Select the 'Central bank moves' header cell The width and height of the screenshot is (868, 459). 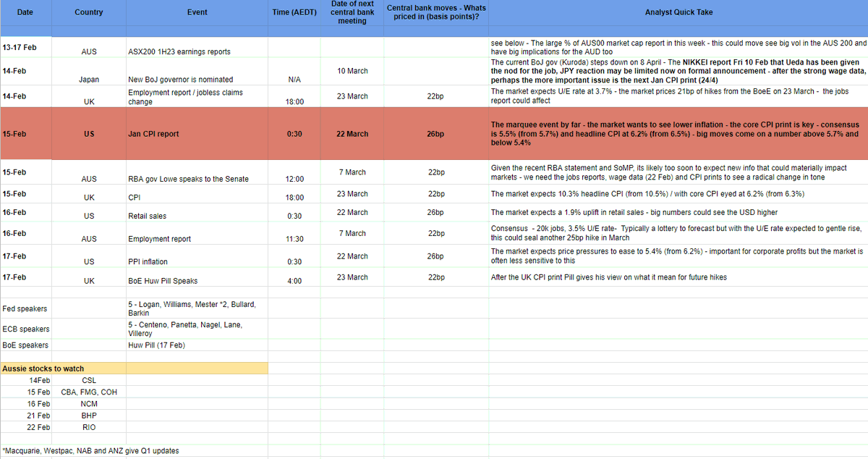(436, 12)
